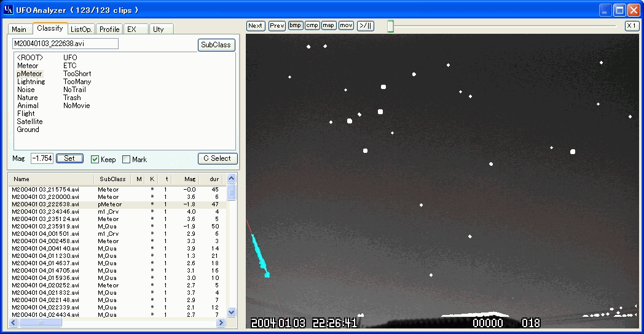Select Satellite in the class list
The height and width of the screenshot is (334, 644).
click(29, 122)
